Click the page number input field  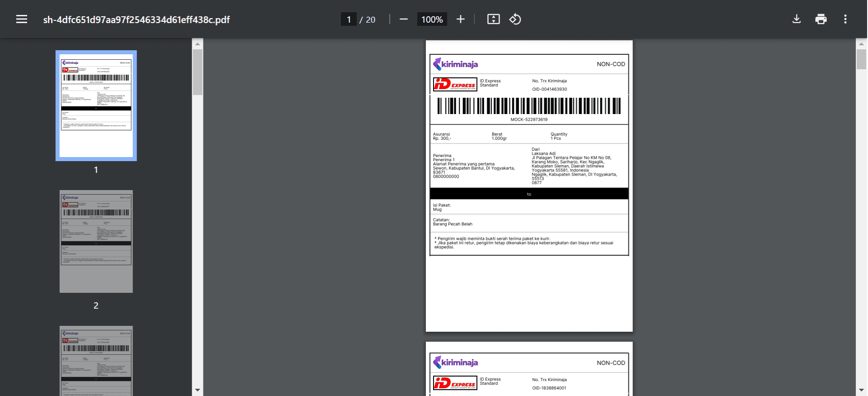click(x=349, y=19)
